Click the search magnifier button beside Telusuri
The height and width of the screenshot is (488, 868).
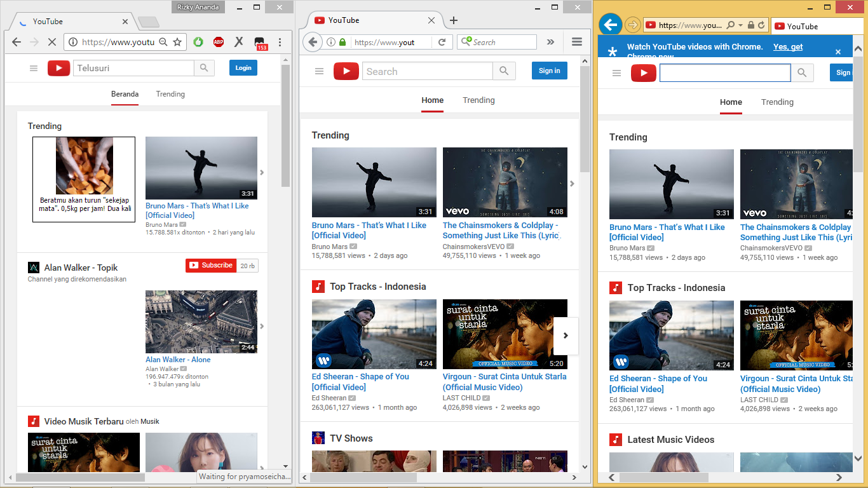point(203,68)
